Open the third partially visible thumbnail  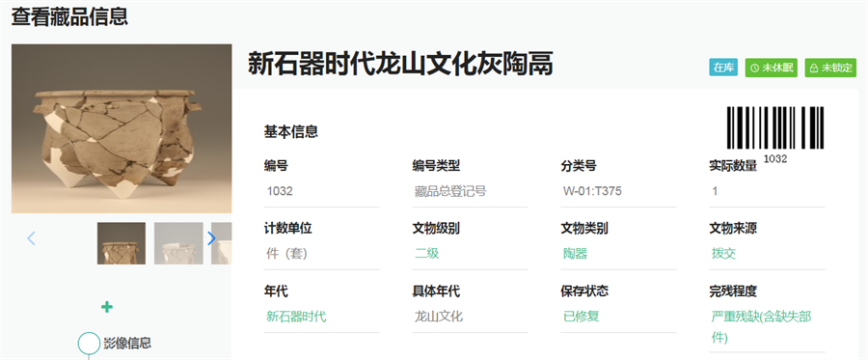click(222, 243)
